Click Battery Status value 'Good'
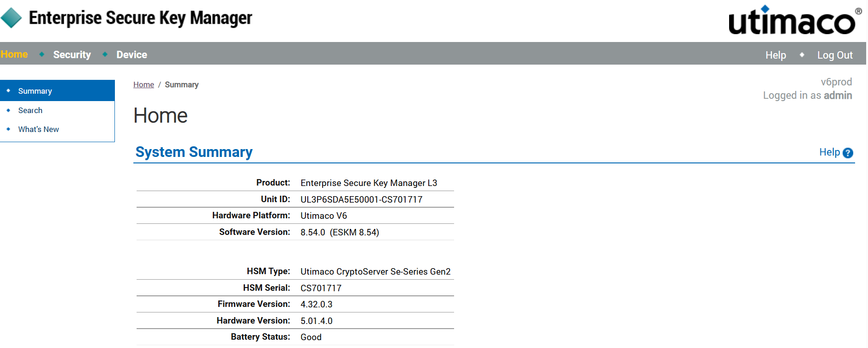 point(311,337)
